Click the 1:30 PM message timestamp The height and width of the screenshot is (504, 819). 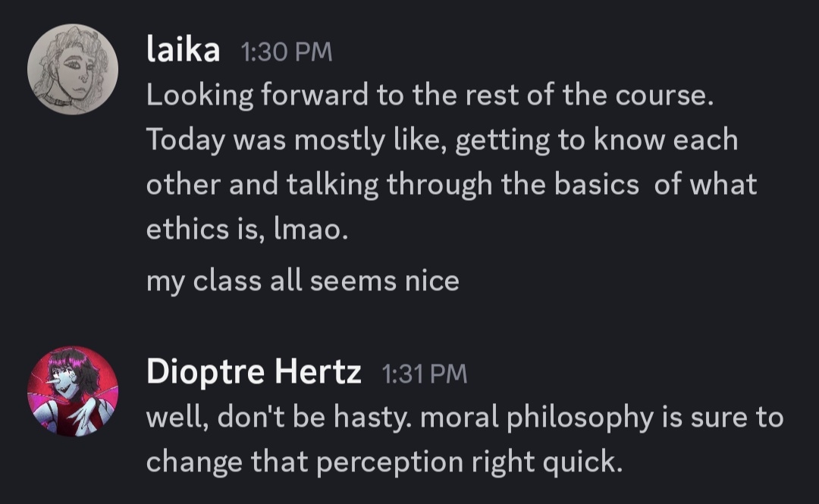coord(286,52)
